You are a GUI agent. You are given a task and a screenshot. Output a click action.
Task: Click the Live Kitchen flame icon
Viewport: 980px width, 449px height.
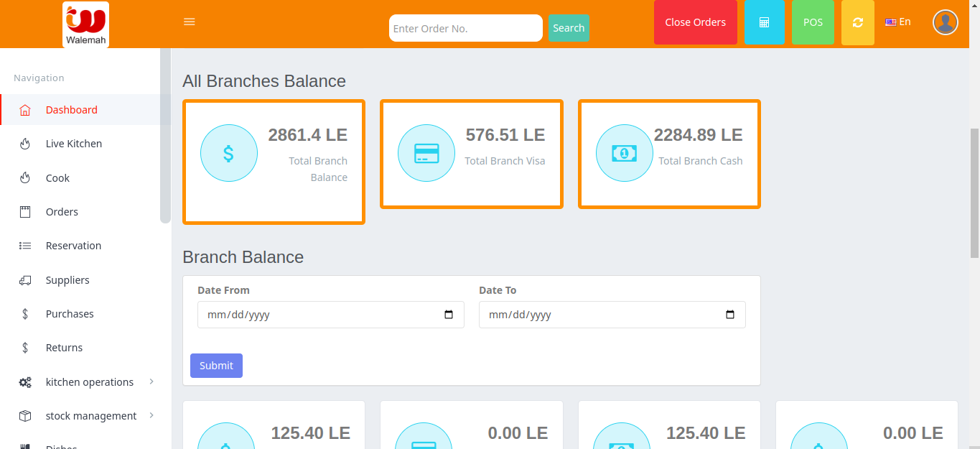pyautogui.click(x=25, y=144)
